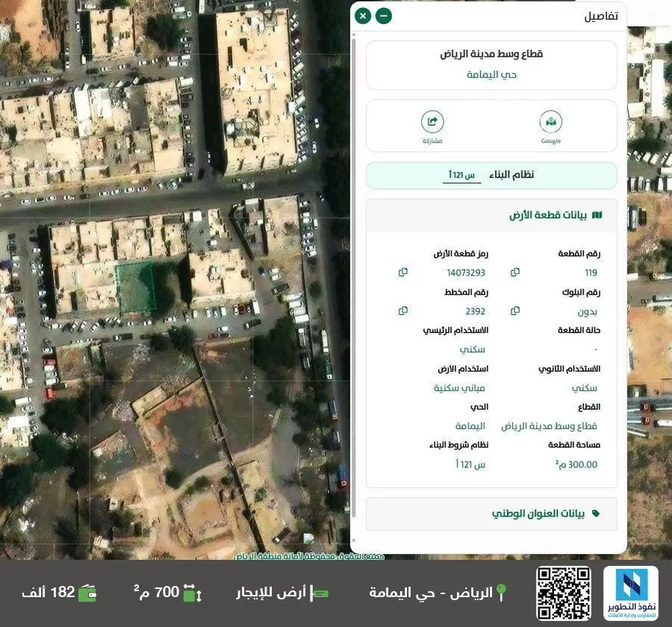Click the نفوذ التطوير company logo
Screen dimensions: 672x627
631,594
